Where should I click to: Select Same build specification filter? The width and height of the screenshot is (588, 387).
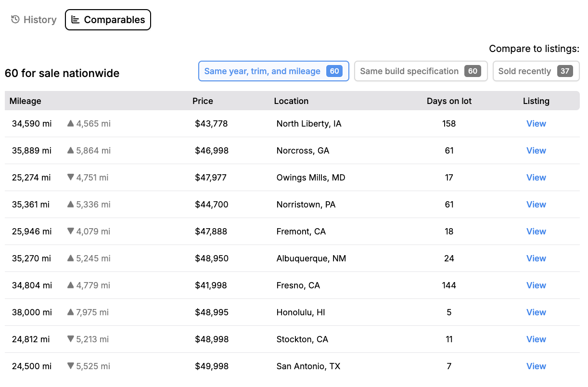click(x=421, y=71)
